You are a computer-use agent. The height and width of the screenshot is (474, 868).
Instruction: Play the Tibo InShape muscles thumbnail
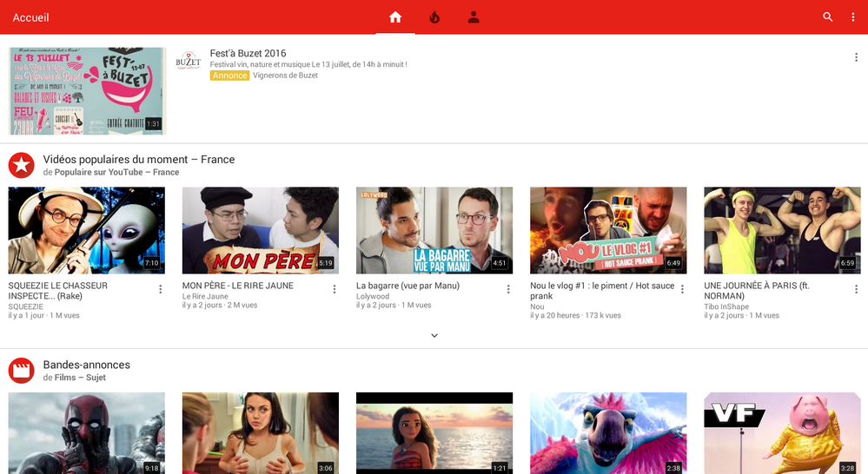[x=782, y=230]
